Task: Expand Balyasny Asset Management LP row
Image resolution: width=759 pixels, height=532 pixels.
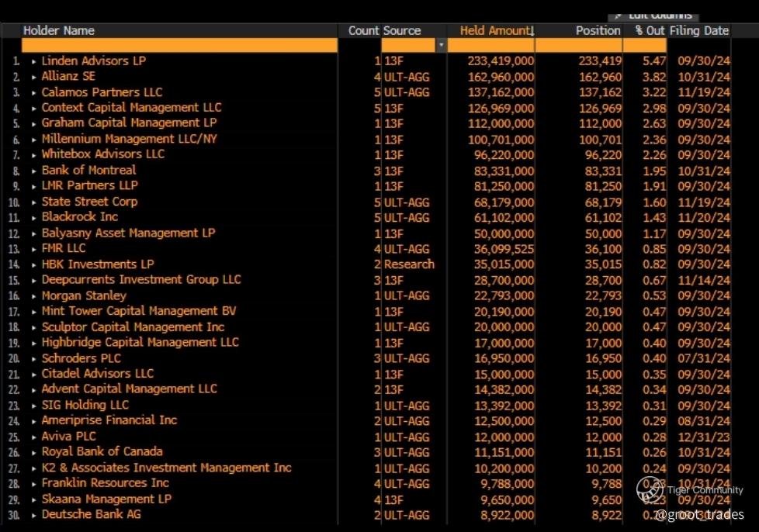Action: pos(34,234)
